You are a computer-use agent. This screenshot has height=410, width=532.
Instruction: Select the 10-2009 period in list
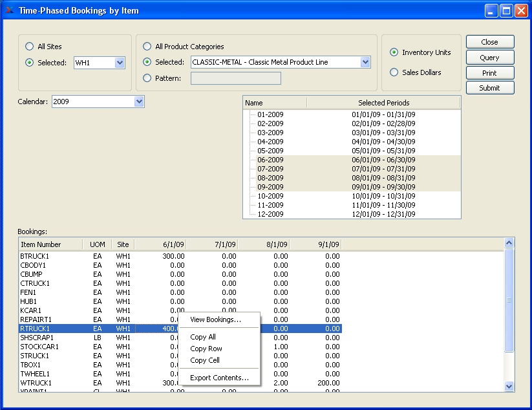point(270,196)
